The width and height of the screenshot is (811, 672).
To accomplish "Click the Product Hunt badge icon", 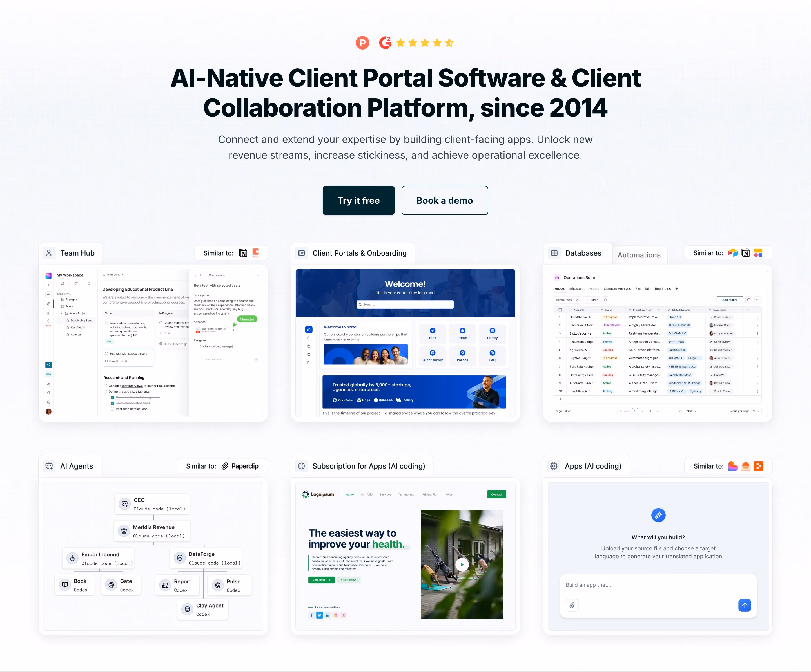I will (x=362, y=42).
